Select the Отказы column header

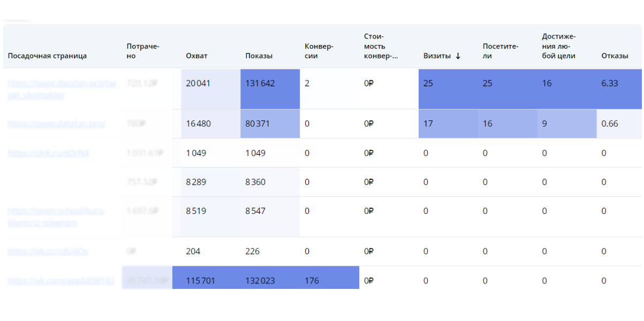pyautogui.click(x=615, y=56)
